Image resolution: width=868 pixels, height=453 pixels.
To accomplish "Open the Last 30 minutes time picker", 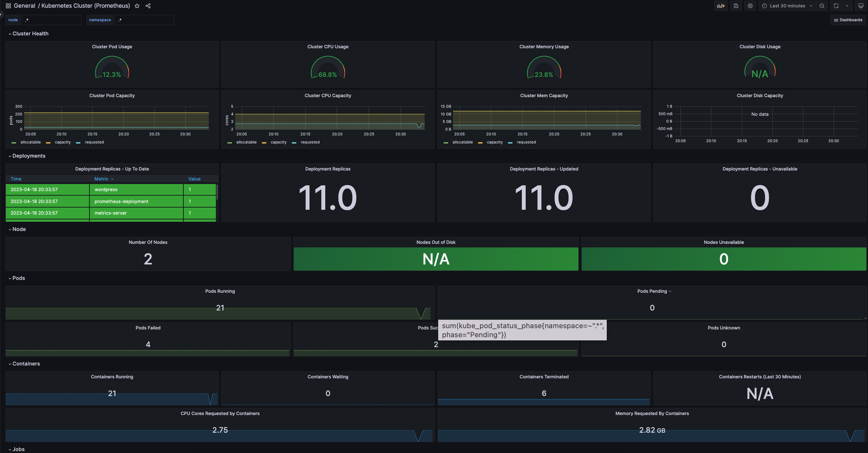I will 787,6.
